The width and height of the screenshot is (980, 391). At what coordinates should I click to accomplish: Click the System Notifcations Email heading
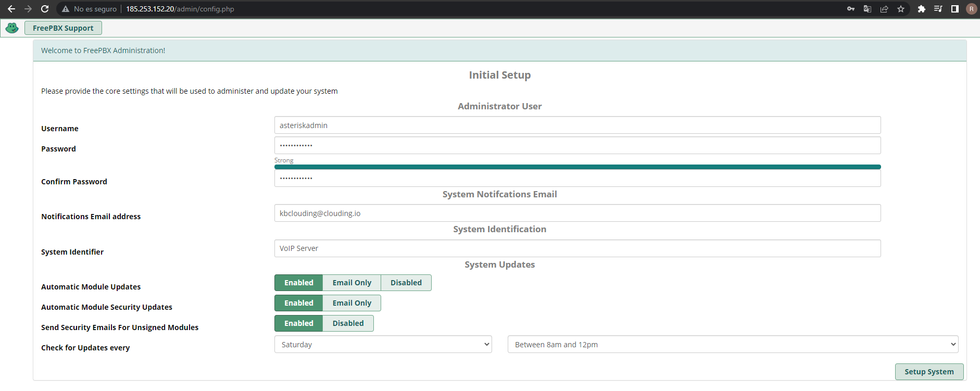500,194
